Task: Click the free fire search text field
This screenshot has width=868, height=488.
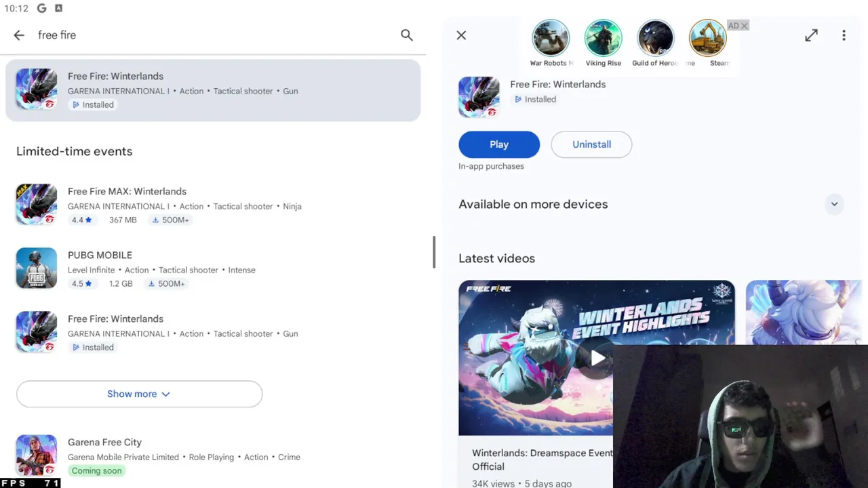Action: [210, 35]
